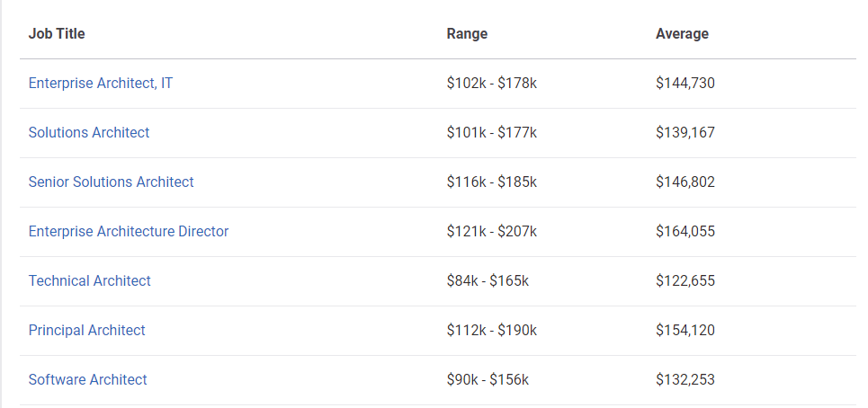The width and height of the screenshot is (868, 408).
Task: Click the $154,120 average value
Action: click(685, 331)
